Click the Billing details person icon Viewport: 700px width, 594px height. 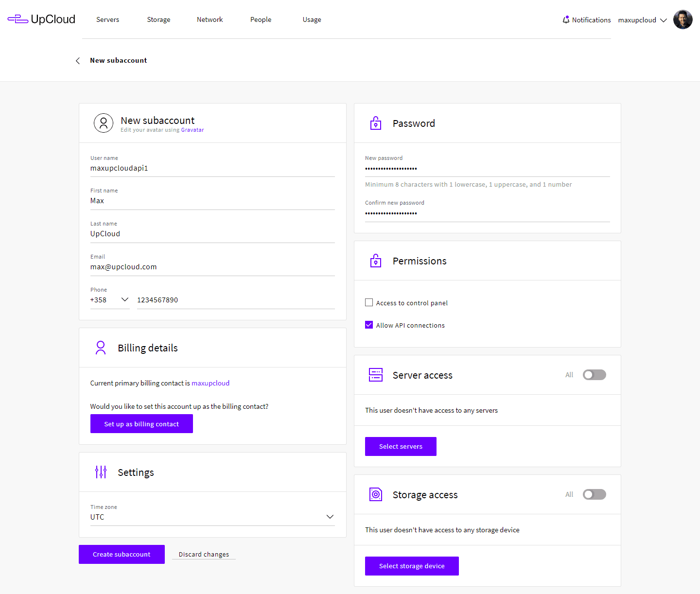101,348
